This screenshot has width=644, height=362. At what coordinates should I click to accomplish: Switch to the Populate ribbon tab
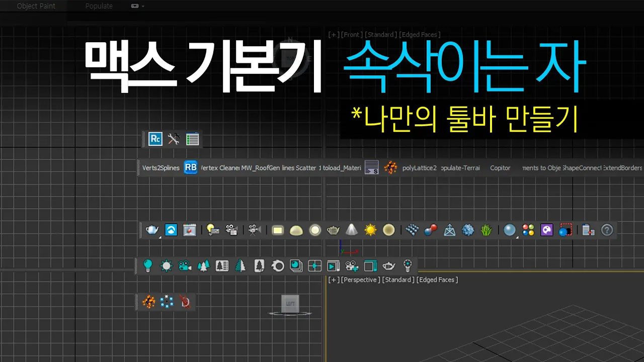99,6
